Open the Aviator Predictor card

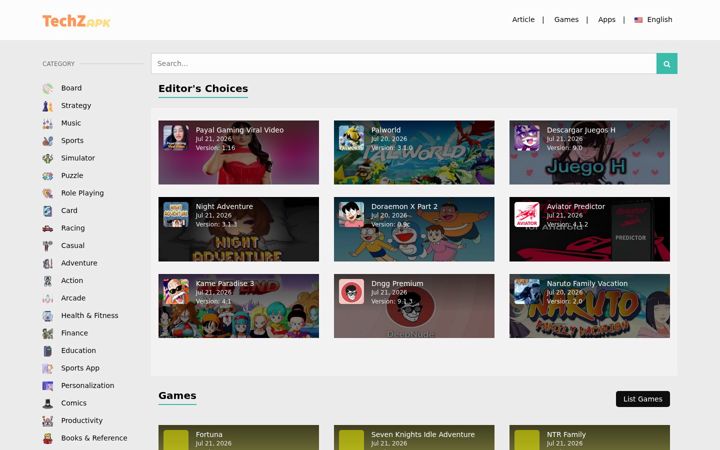click(590, 229)
